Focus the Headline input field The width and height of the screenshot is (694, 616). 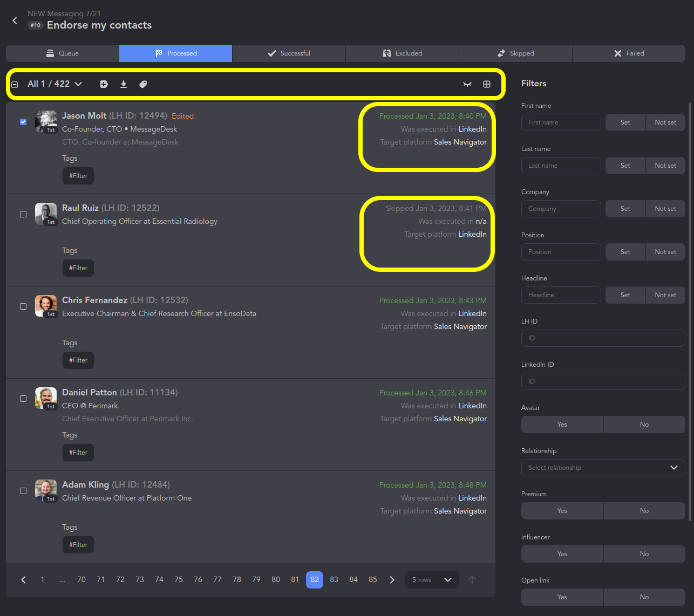pyautogui.click(x=561, y=295)
